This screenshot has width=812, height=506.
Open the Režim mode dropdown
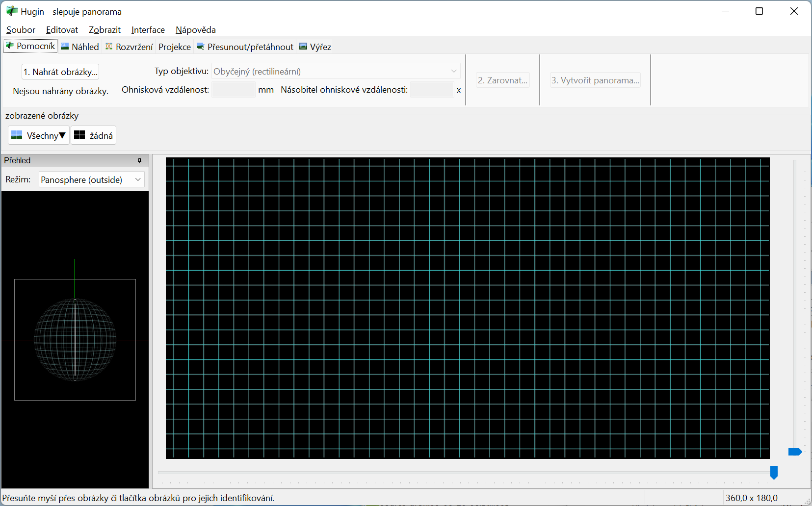(91, 180)
